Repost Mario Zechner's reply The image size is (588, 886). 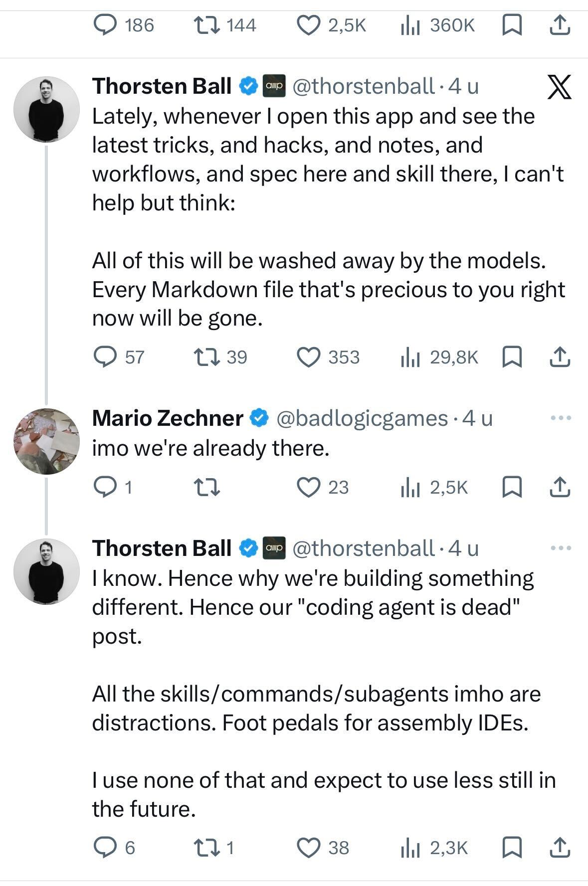coord(206,487)
